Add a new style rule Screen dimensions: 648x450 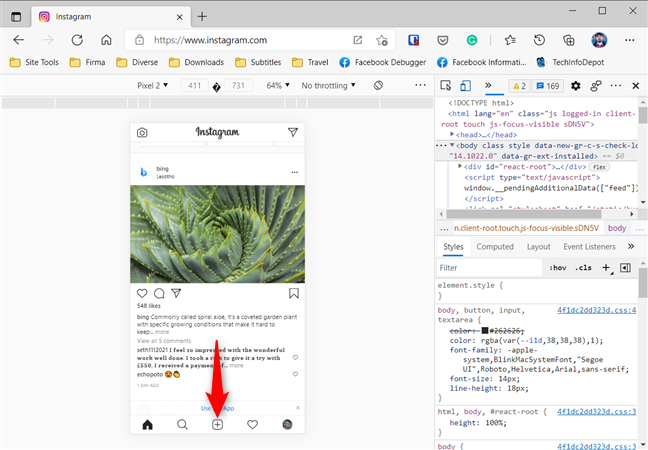click(x=606, y=268)
